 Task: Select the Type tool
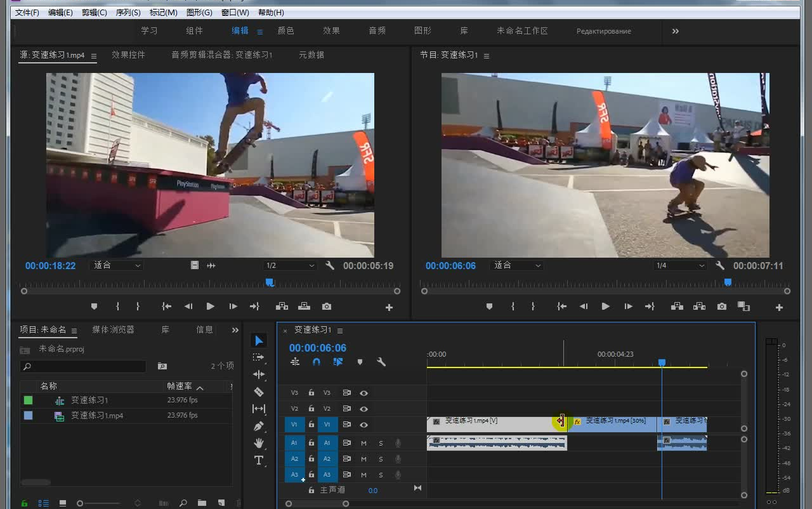point(258,460)
